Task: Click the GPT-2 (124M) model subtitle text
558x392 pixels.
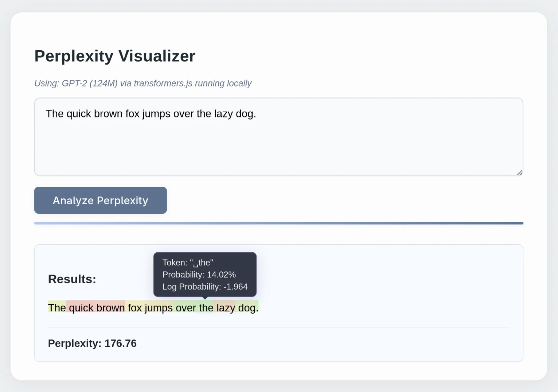Action: tap(143, 83)
